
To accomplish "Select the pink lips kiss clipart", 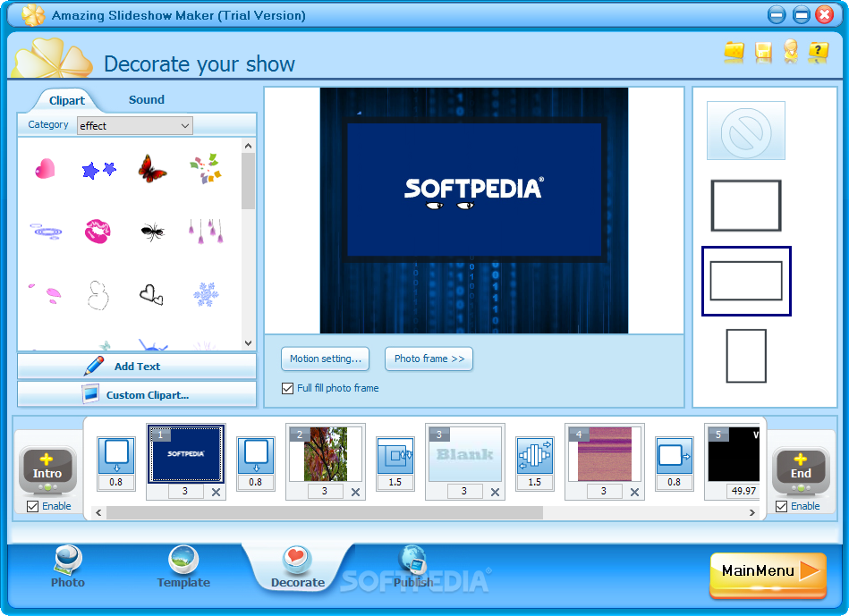I will pos(98,232).
